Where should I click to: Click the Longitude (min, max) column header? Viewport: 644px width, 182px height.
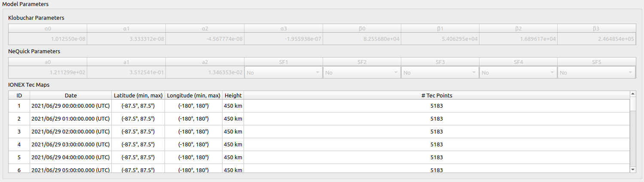(x=193, y=95)
